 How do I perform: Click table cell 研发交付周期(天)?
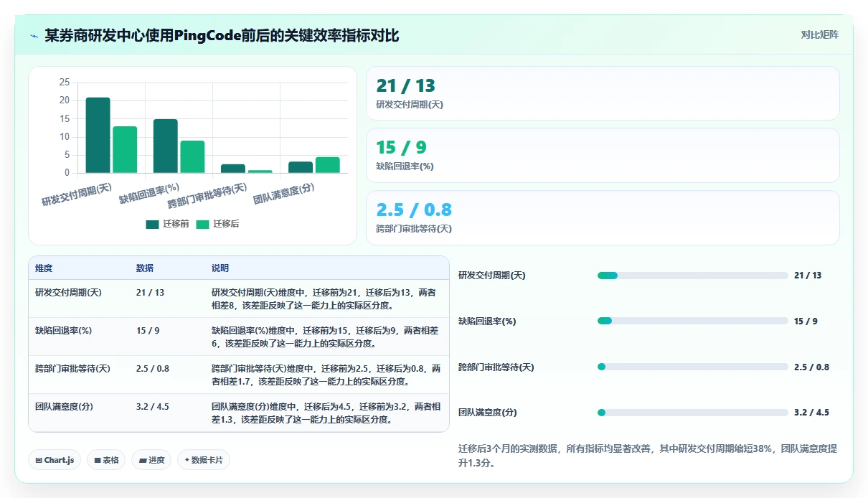tap(69, 292)
